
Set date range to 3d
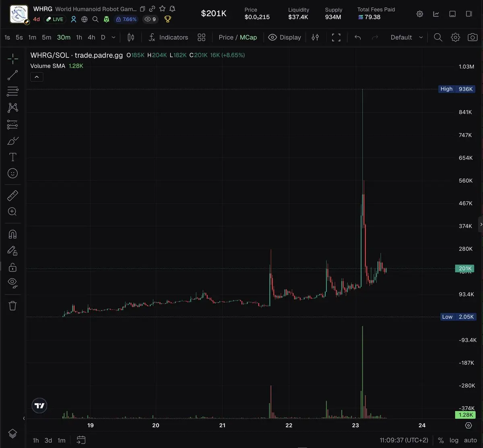click(x=48, y=440)
